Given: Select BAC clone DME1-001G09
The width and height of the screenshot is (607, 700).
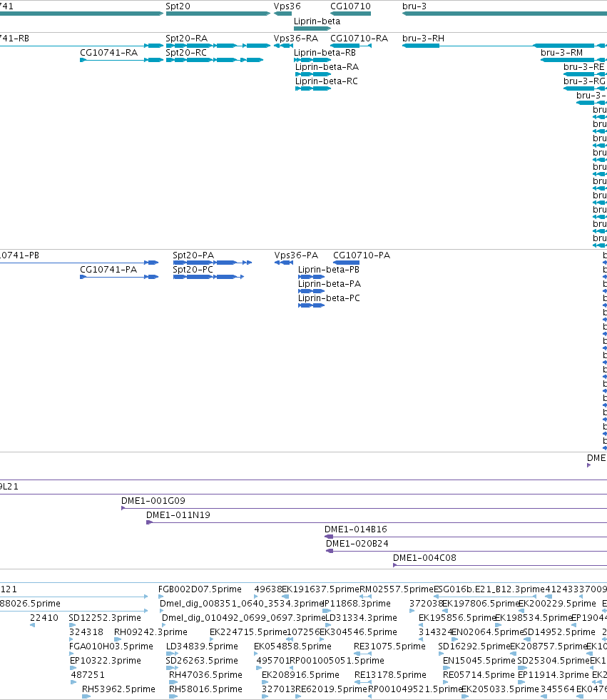Looking at the screenshot, I should (364, 508).
